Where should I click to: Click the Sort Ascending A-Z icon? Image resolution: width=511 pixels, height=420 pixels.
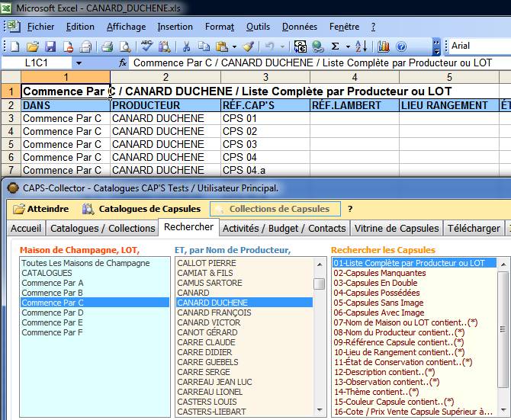click(x=361, y=47)
